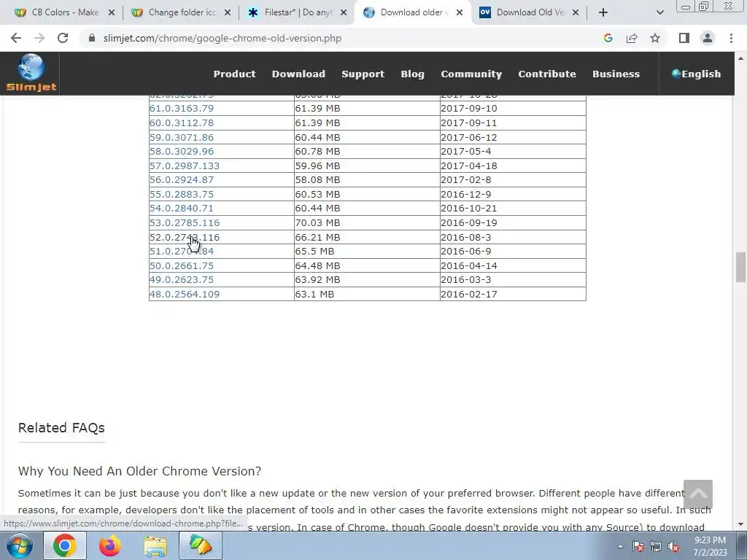Click the network tray icon

656,547
